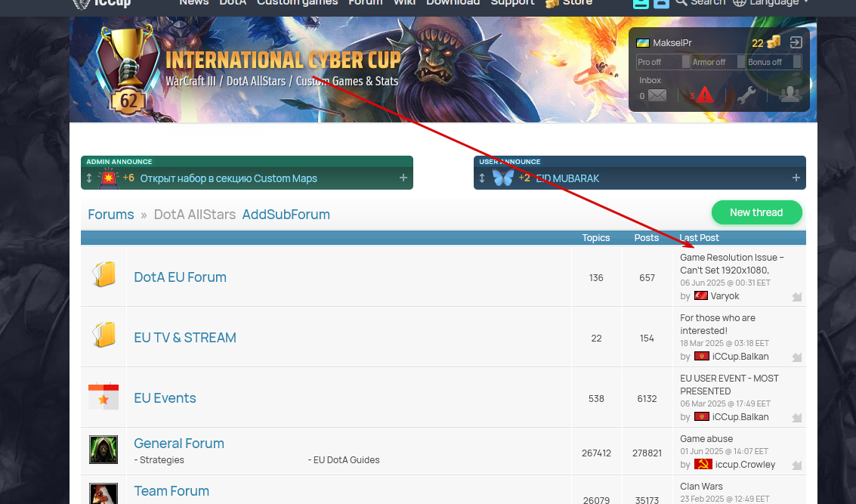The image size is (856, 504).
Task: Open MakselPr profile name
Action: click(x=672, y=42)
